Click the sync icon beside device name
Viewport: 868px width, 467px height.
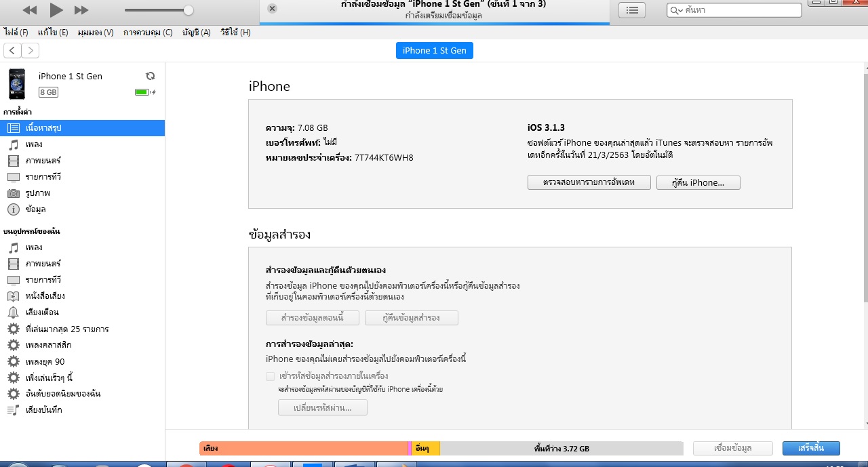click(x=150, y=76)
